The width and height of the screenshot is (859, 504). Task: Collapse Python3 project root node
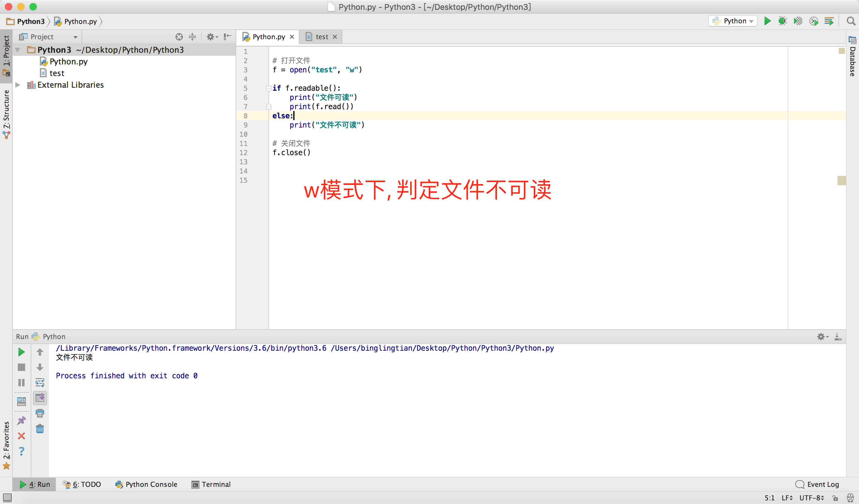(18, 50)
